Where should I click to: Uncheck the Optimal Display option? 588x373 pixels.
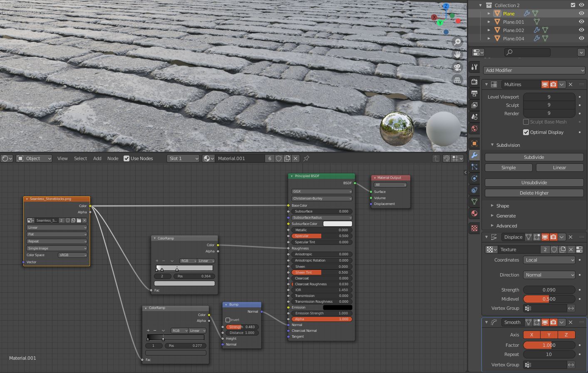click(526, 132)
